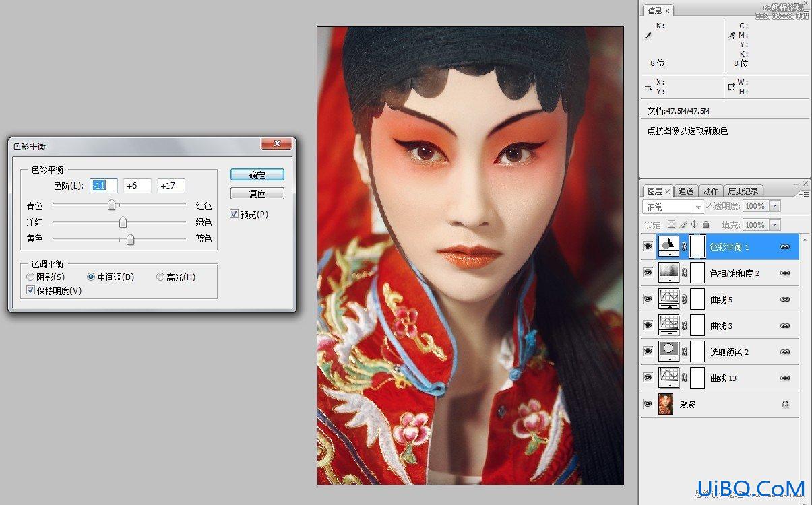Click the chain icon right of 色相/饱和度 2
812x505 pixels.
pyautogui.click(x=785, y=273)
